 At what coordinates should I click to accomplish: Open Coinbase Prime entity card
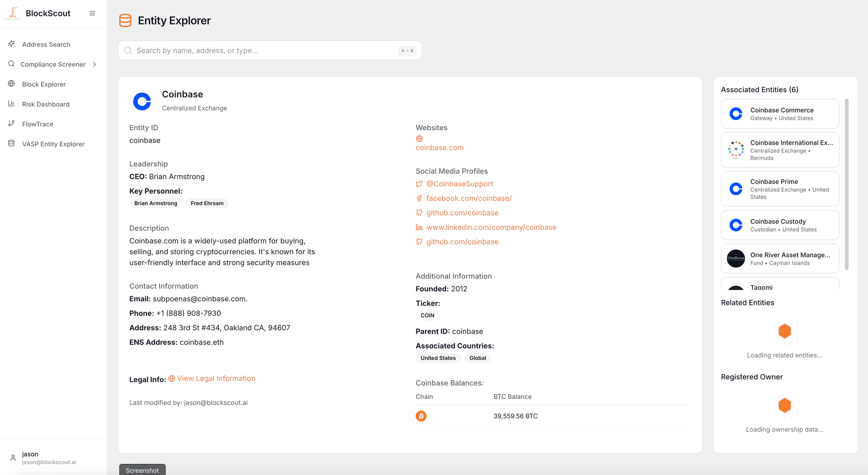point(779,189)
